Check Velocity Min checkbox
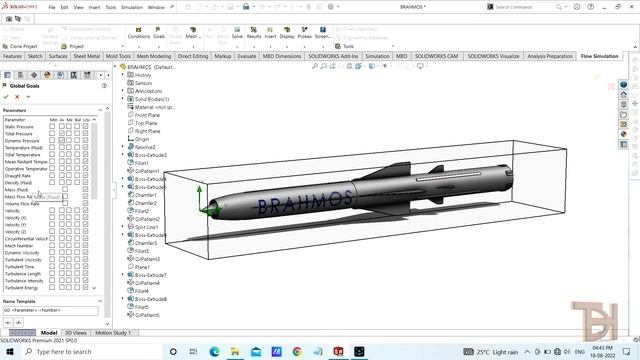640x360 pixels. (52, 211)
